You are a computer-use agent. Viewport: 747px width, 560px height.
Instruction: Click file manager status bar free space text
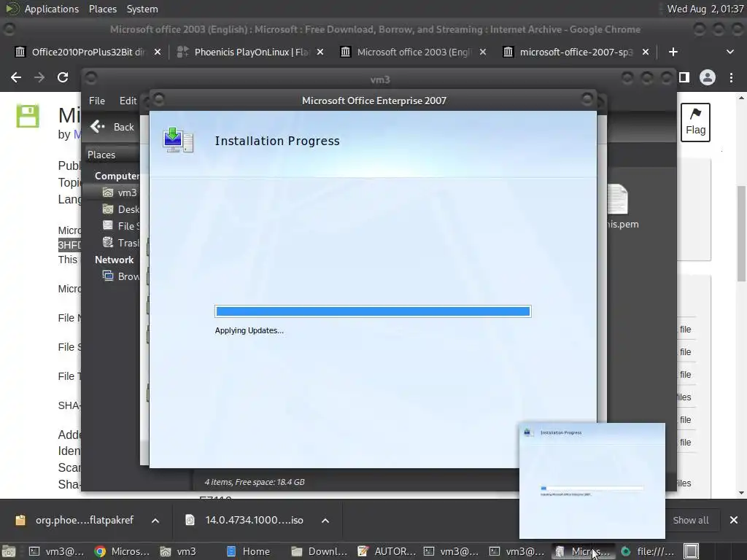(x=255, y=482)
